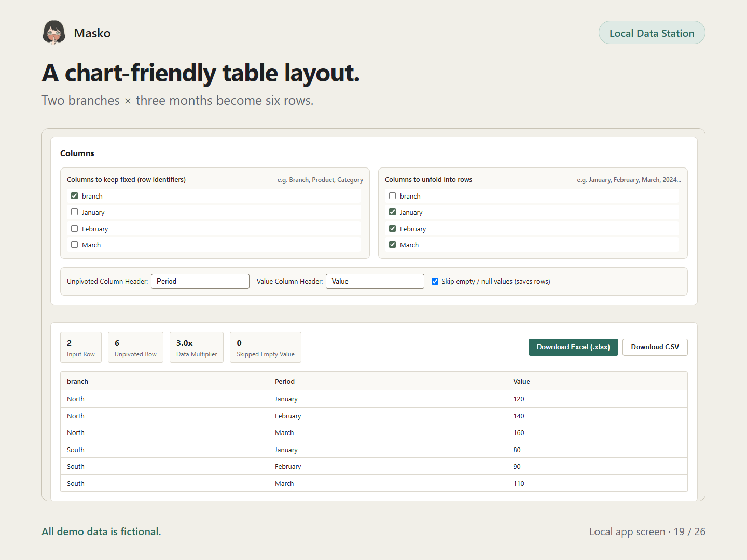This screenshot has width=747, height=560.
Task: Select the value cell '160'
Action: click(x=519, y=432)
